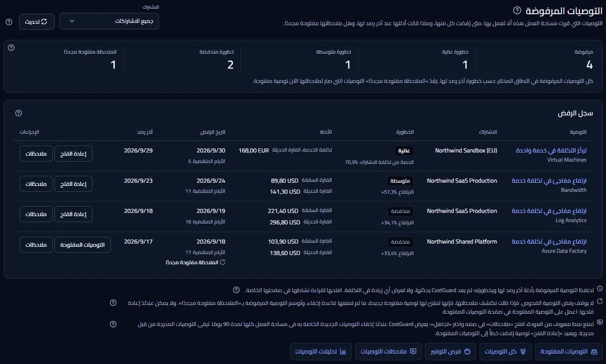The height and width of the screenshot is (364, 606).
Task: Go to كل التوصيات in the bottom navigation
Action: 506,352
